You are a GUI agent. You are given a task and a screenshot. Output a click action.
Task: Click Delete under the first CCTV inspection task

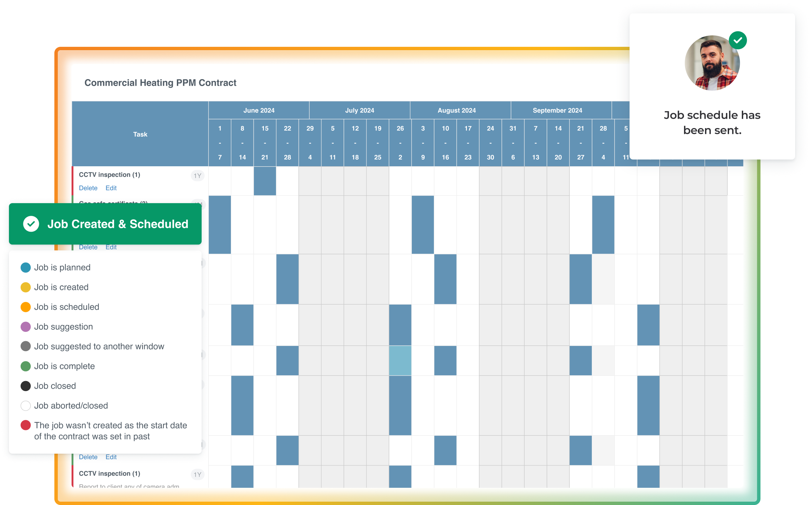(88, 188)
